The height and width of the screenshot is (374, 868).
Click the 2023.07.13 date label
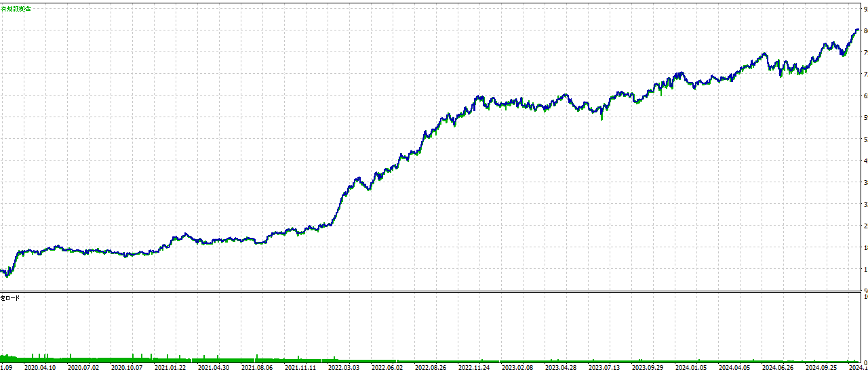(x=604, y=368)
